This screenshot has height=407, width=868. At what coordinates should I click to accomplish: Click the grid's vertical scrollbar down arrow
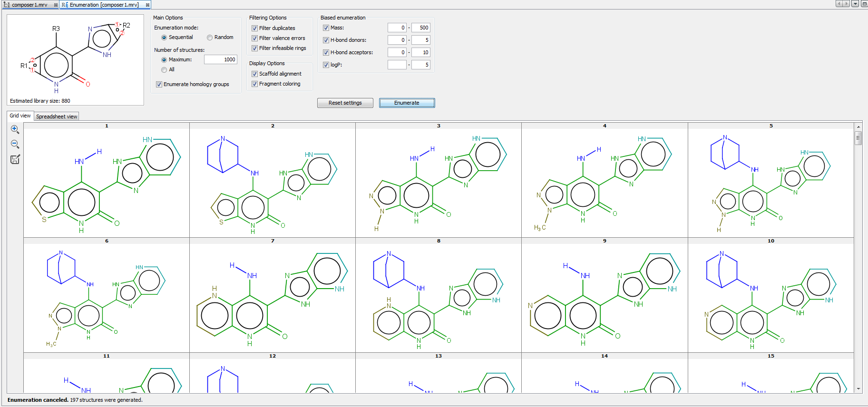[858, 389]
